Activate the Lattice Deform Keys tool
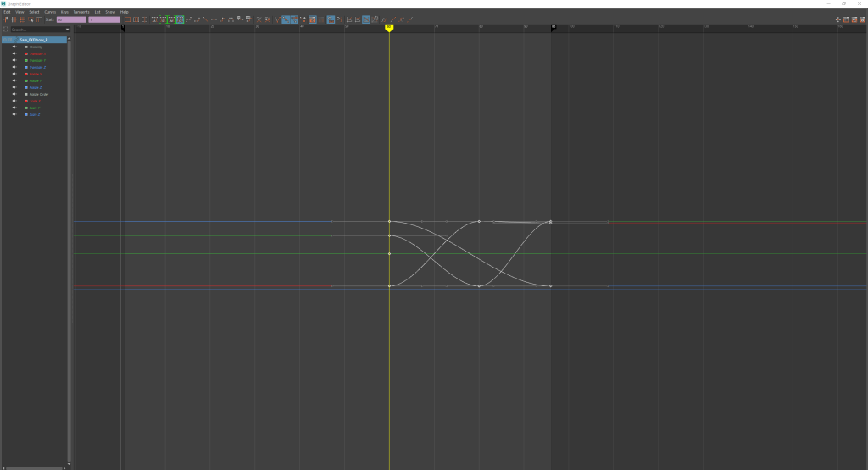This screenshot has width=868, height=470. (23, 19)
